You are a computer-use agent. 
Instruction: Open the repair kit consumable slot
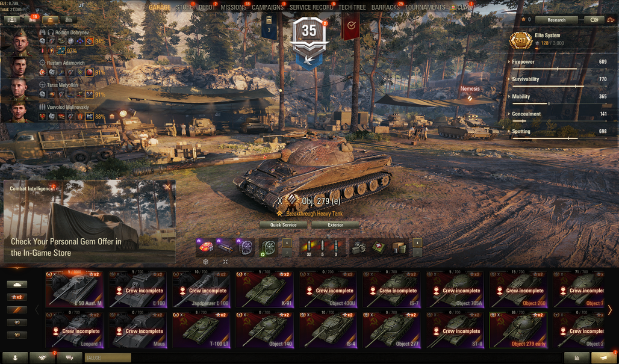coord(358,247)
